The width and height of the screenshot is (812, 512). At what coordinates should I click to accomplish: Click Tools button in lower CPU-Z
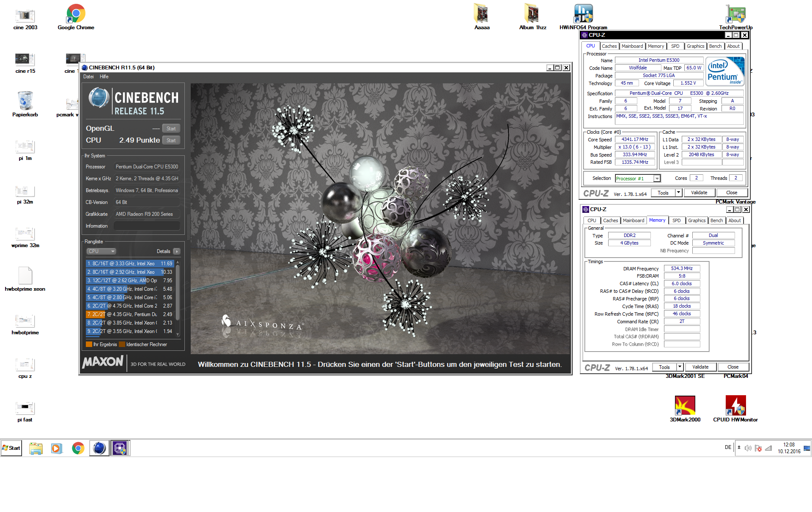[664, 367]
